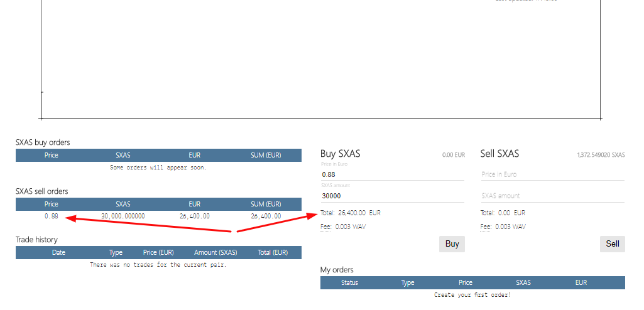Click the 0.88 price in sell orders row
The height and width of the screenshot is (310, 644).
52,216
